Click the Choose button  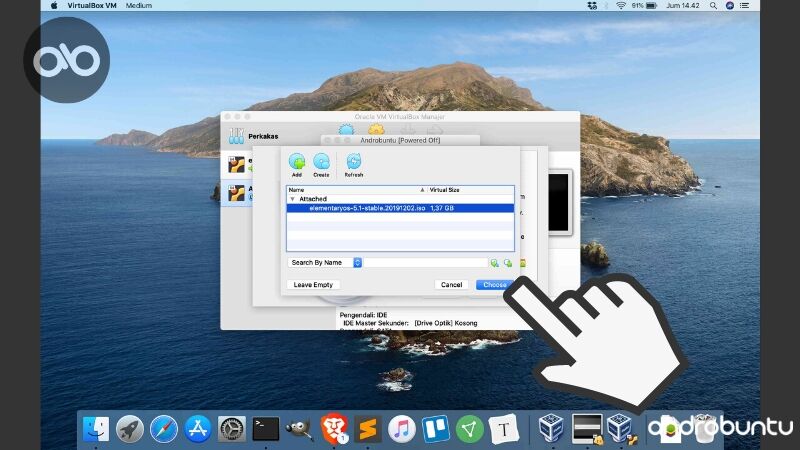click(494, 285)
